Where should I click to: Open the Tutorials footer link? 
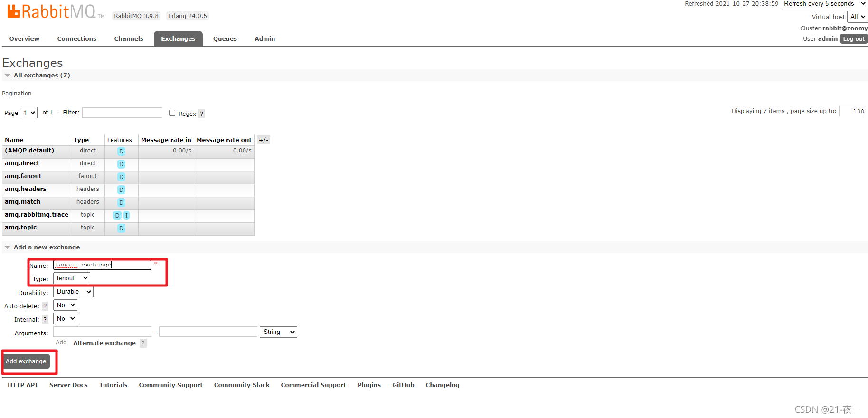pyautogui.click(x=113, y=385)
